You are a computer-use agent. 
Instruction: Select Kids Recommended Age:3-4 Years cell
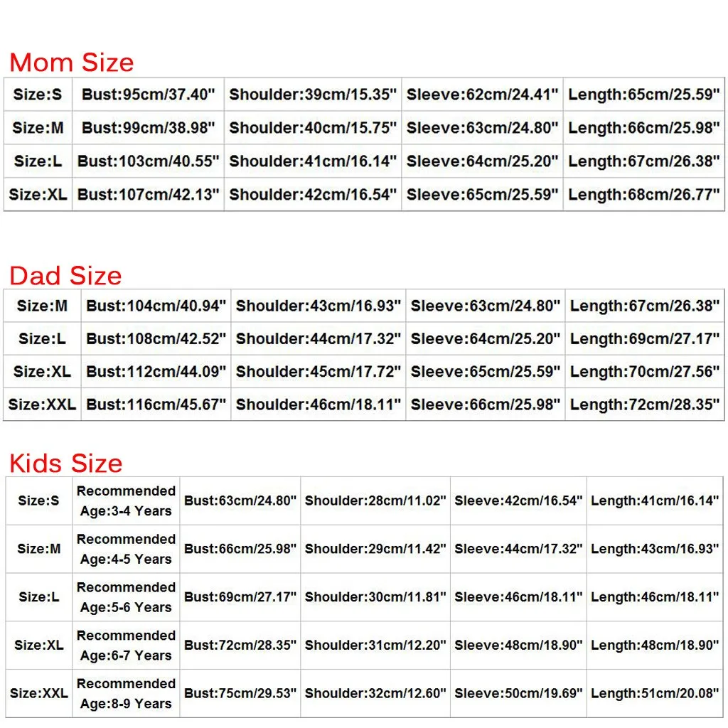tap(126, 501)
